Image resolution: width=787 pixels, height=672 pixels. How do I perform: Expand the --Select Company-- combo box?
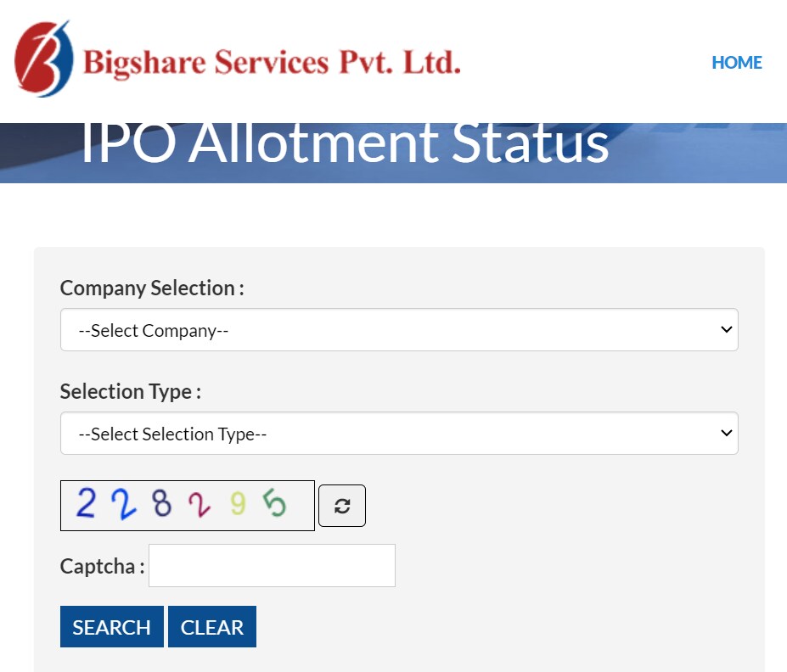[399, 329]
